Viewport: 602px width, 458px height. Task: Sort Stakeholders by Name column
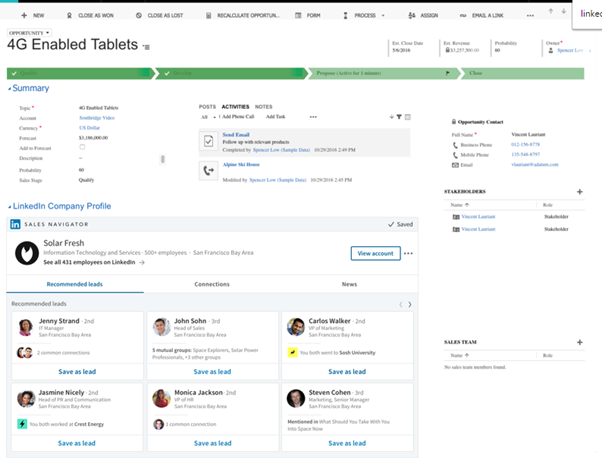coord(460,205)
